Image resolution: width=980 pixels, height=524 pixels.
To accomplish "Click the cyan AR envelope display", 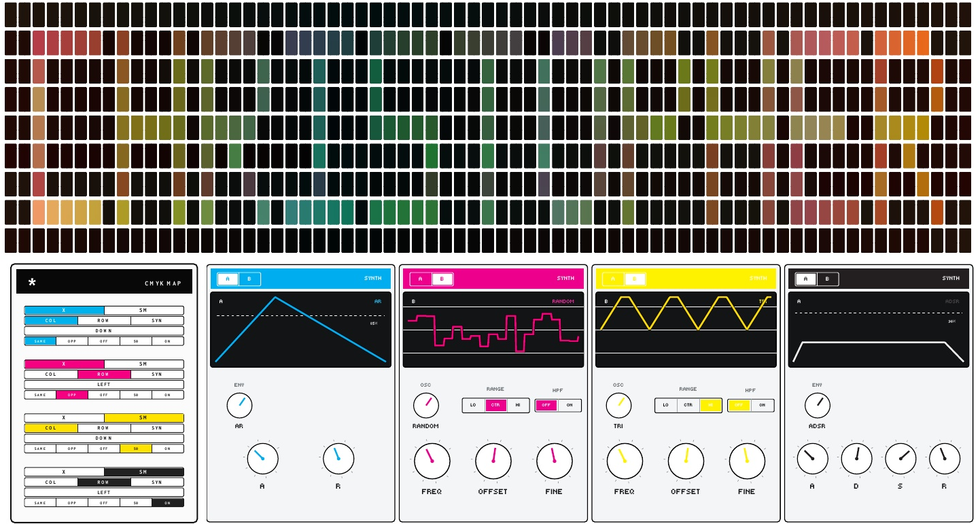I will pos(300,330).
